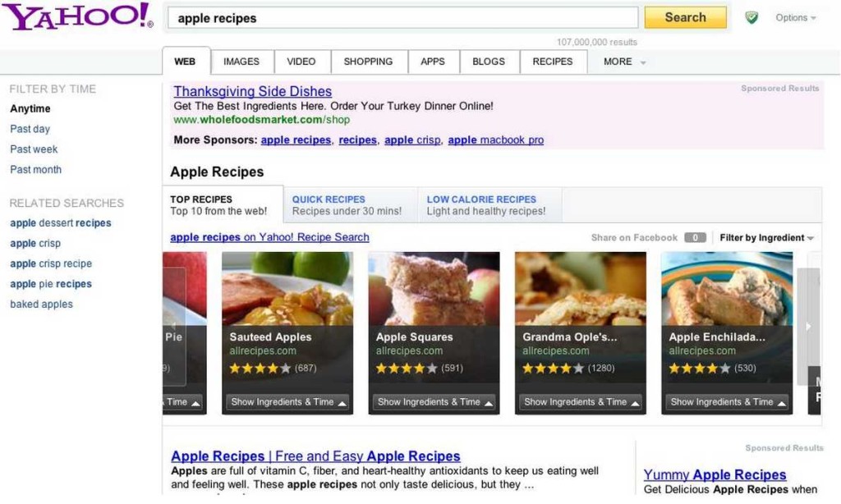Open Yummy Apple Recipes sponsored link
Image resolution: width=841 pixels, height=504 pixels.
pyautogui.click(x=715, y=475)
